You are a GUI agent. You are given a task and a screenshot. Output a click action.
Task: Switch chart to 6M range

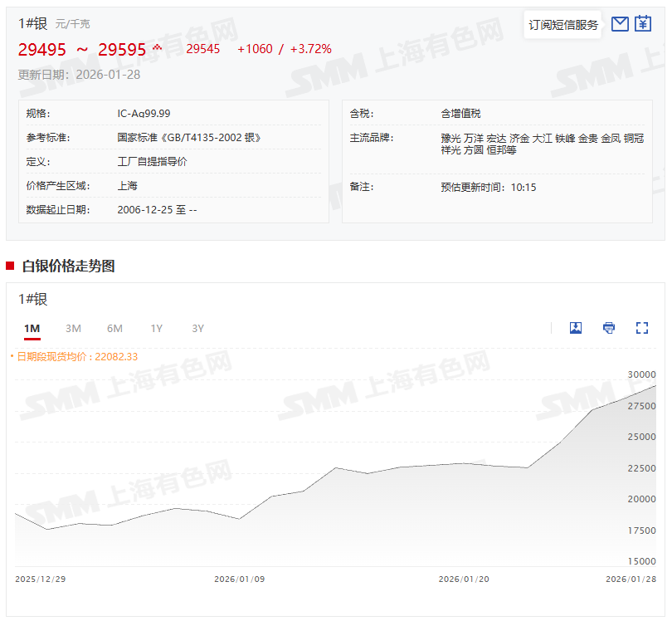[114, 329]
